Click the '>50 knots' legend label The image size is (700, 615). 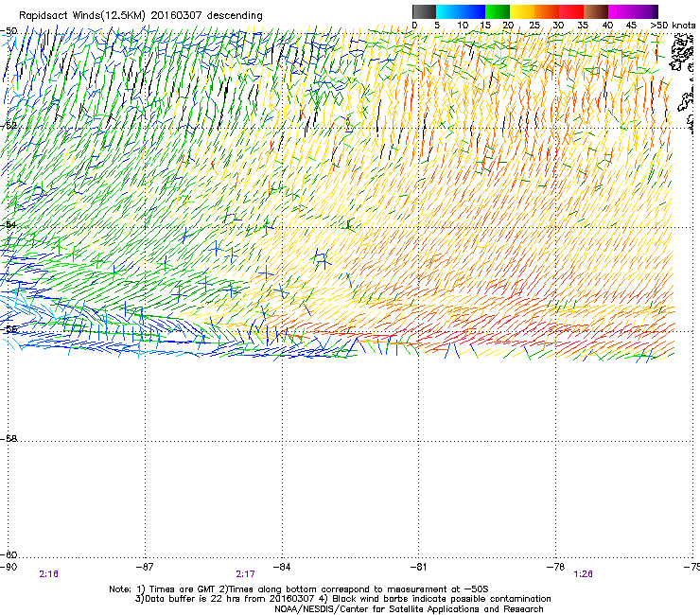pyautogui.click(x=673, y=26)
